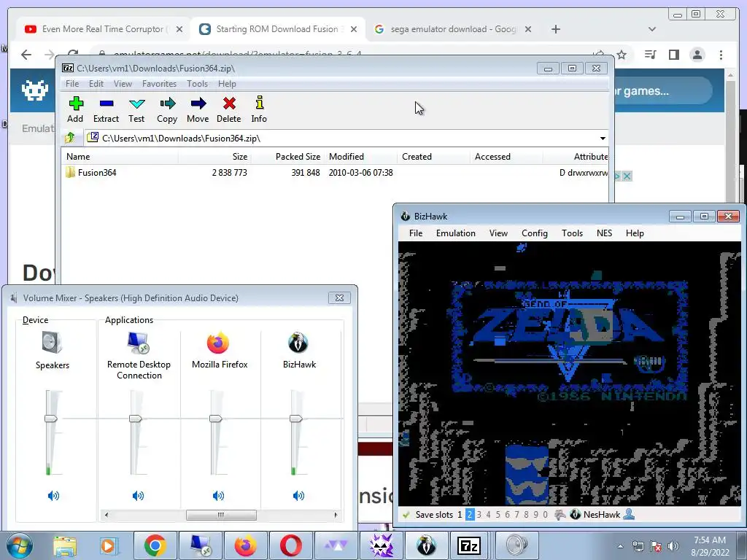Click the Add button in 7-Zip toolbar
The height and width of the screenshot is (560, 747).
(75, 109)
